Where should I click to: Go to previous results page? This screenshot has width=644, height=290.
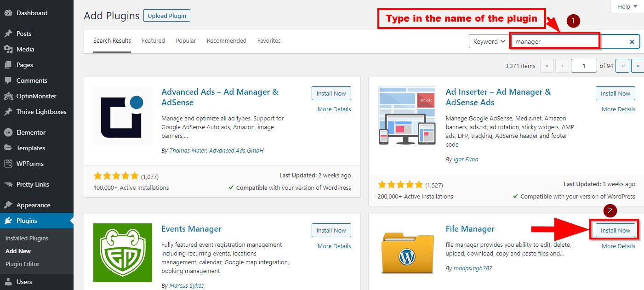coord(562,66)
